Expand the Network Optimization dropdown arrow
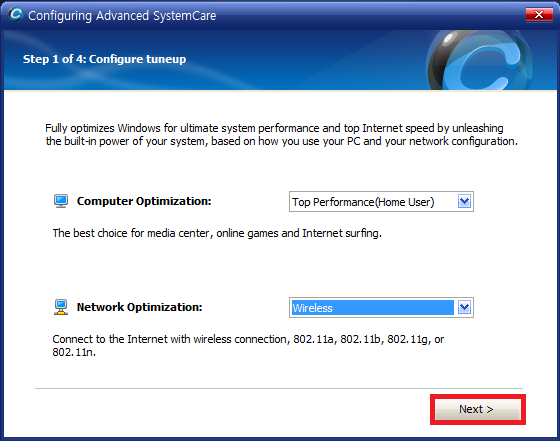 point(464,307)
